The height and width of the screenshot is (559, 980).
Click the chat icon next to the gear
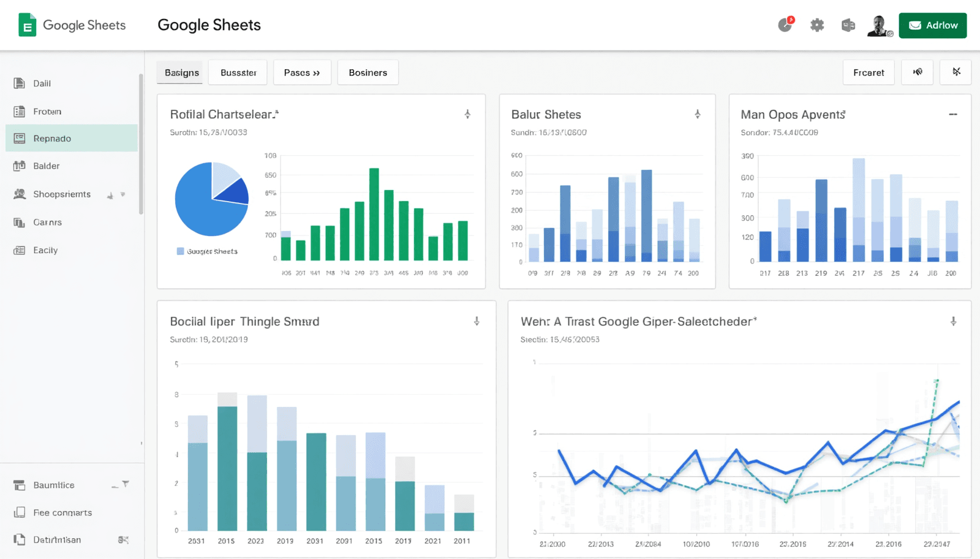tap(848, 25)
